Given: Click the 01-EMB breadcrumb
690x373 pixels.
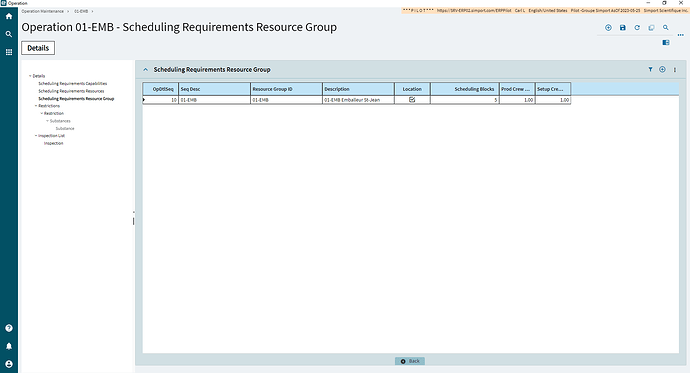Looking at the screenshot, I should (81, 11).
